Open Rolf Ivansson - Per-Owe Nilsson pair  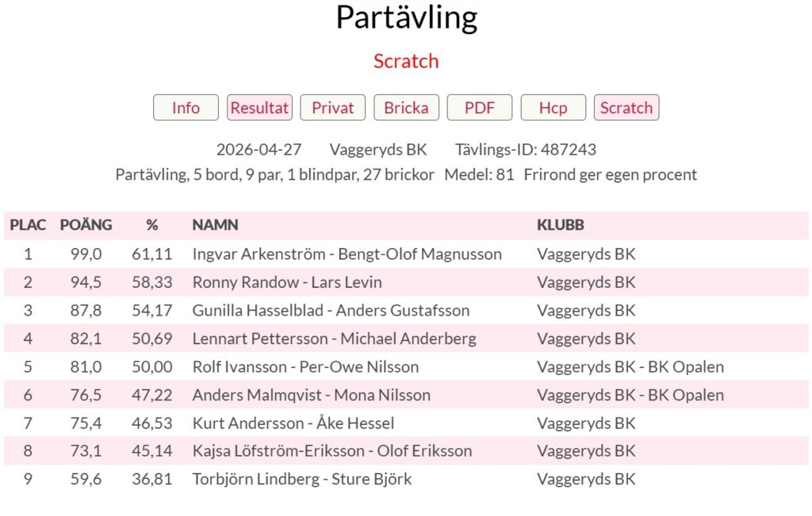[x=305, y=367]
